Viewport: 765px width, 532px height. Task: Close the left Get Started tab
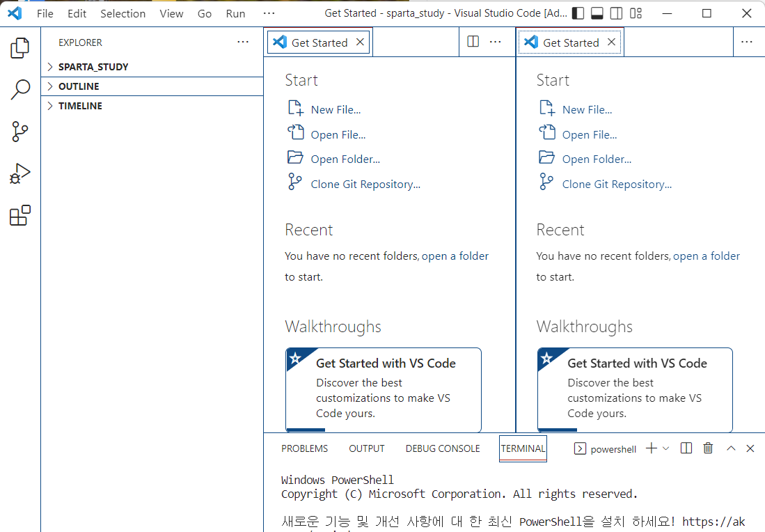pos(360,42)
